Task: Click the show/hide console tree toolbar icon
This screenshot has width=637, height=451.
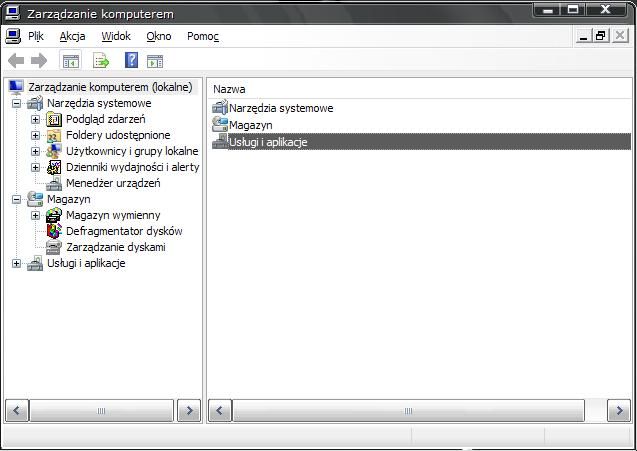Action: tap(70, 61)
